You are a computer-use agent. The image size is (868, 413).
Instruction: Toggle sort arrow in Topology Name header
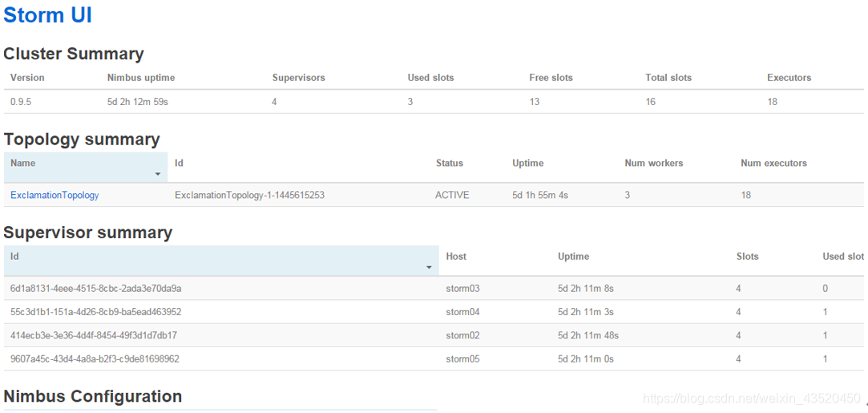point(158,174)
